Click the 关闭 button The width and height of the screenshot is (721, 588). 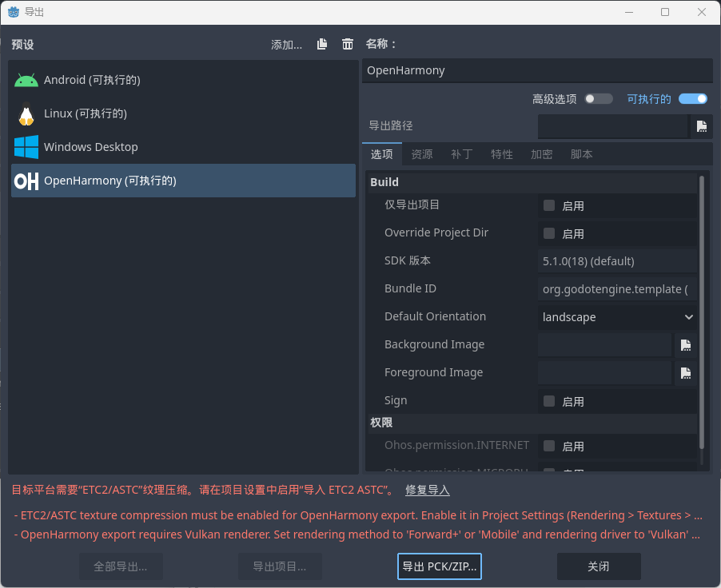click(x=599, y=566)
